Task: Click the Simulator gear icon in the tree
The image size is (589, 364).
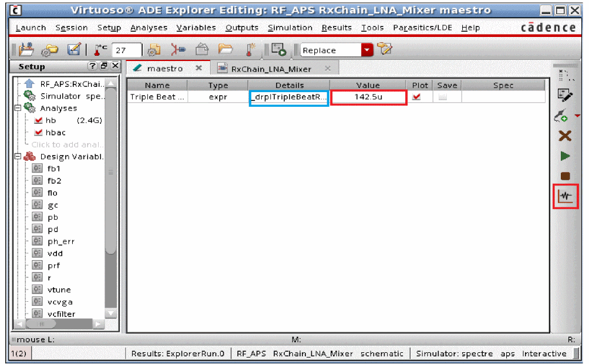Action: click(30, 96)
